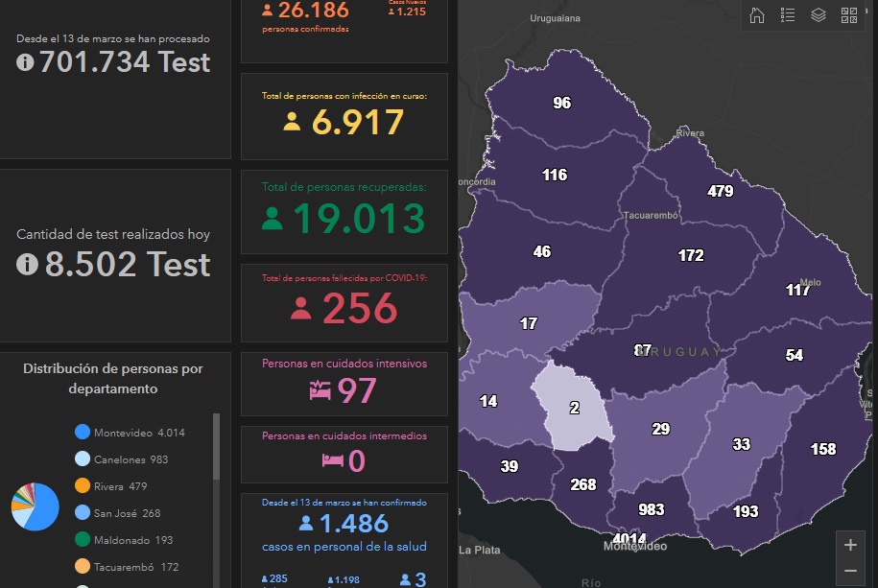Screen dimensions: 878x588
Task: Open the basemap gallery grid icon
Action: [848, 15]
